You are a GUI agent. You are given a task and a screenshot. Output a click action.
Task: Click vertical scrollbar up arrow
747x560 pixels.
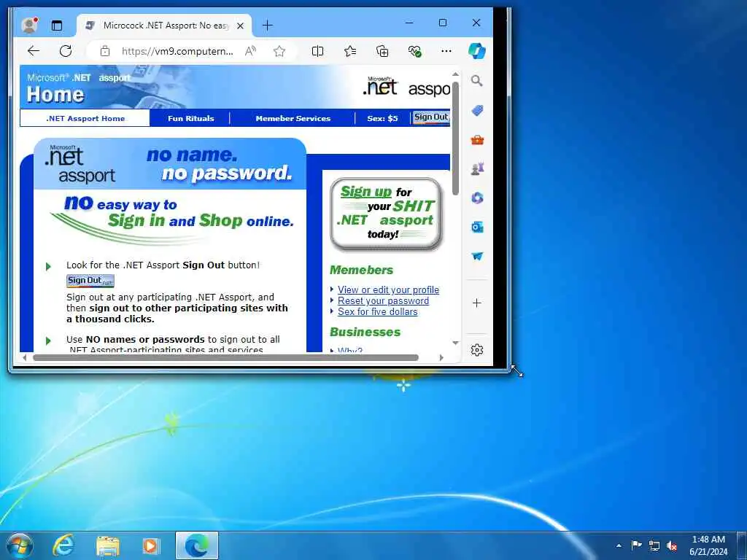tap(455, 74)
